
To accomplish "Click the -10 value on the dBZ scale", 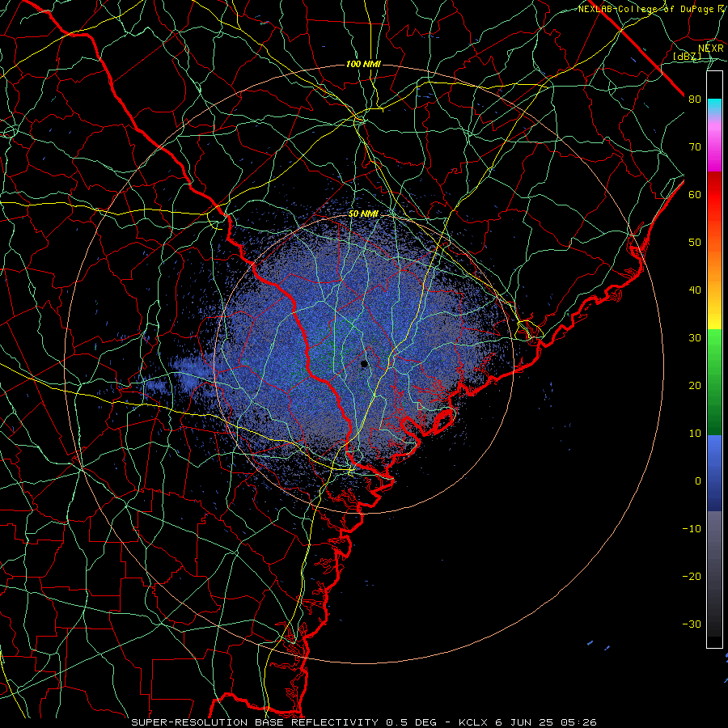I will click(692, 529).
